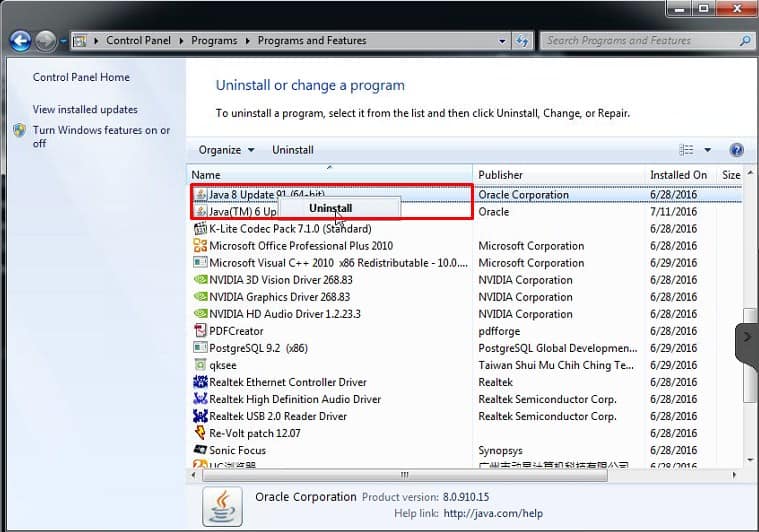Expand the root arrow before Control Panel
759x532 pixels.
pyautogui.click(x=96, y=41)
